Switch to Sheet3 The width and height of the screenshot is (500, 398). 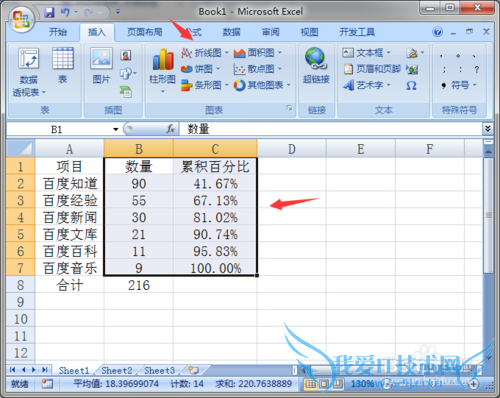pyautogui.click(x=159, y=370)
